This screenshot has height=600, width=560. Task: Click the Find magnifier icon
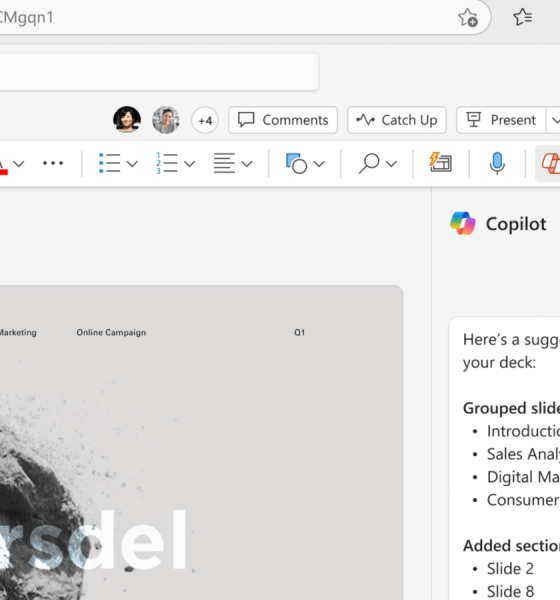(369, 163)
